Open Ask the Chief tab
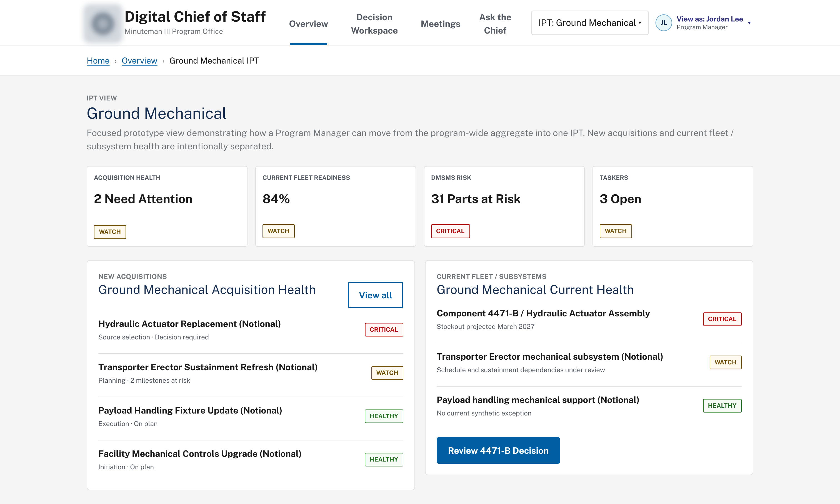Image resolution: width=840 pixels, height=504 pixels. pyautogui.click(x=495, y=24)
